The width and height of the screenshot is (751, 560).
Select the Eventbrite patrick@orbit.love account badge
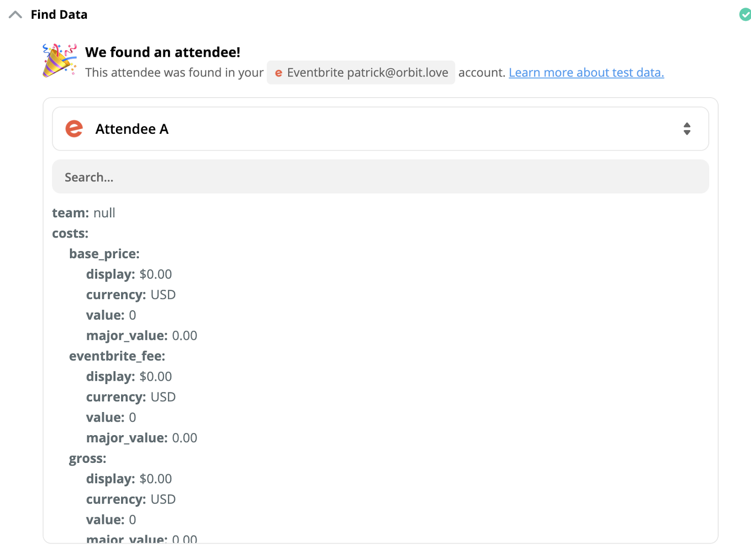[x=360, y=73]
